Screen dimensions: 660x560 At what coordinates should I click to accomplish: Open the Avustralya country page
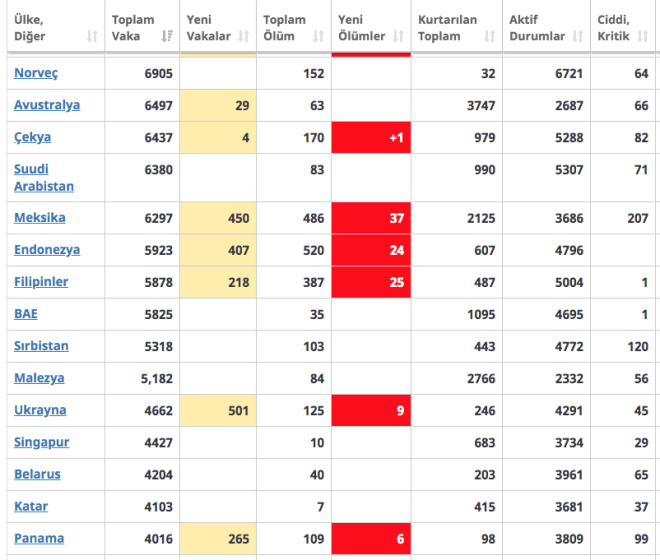47,106
